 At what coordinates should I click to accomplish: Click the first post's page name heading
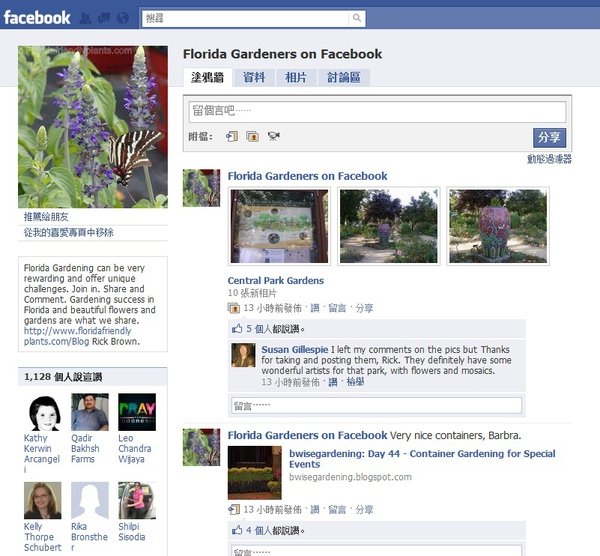click(307, 176)
